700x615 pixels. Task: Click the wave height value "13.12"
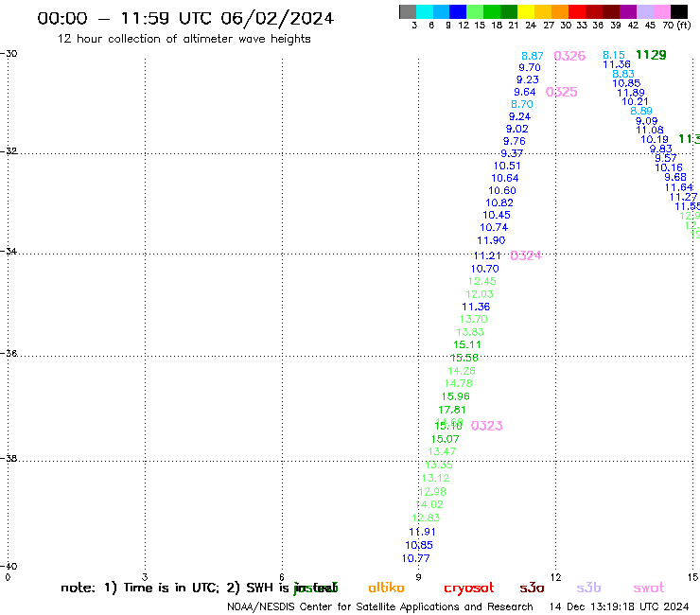[435, 478]
